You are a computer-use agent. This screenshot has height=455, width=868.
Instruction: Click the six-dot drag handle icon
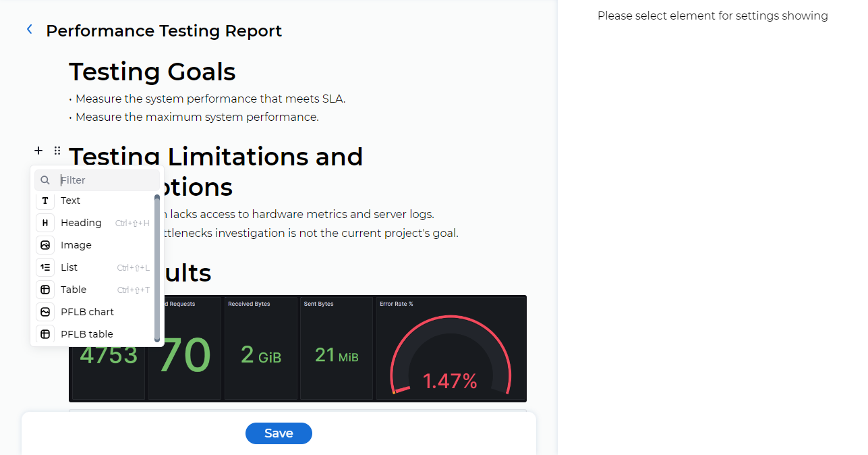pyautogui.click(x=57, y=151)
